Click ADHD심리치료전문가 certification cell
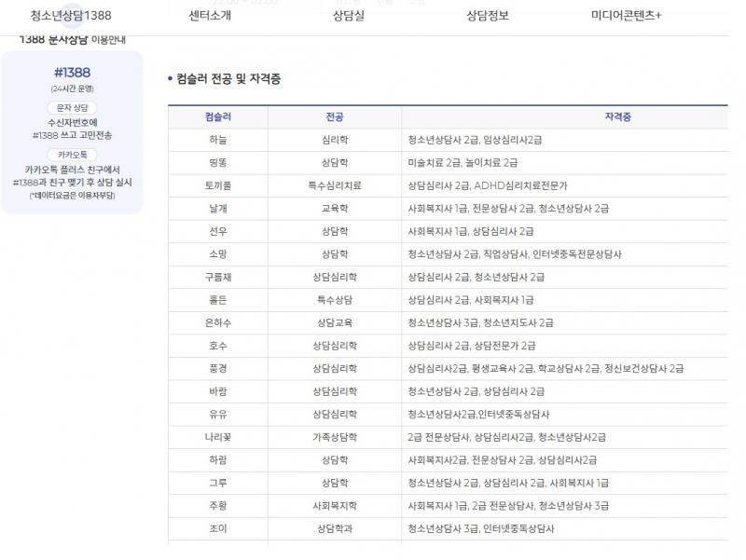Screen dimensions: 746x560 [520, 185]
